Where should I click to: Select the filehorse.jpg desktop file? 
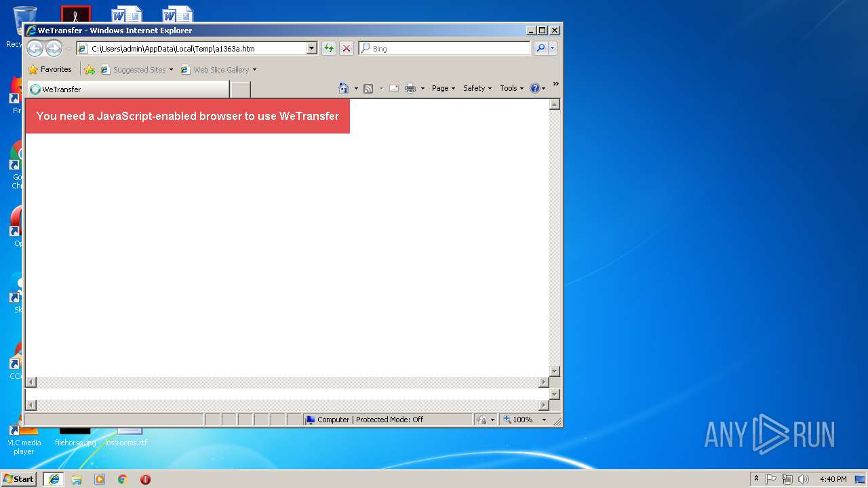coord(75,437)
